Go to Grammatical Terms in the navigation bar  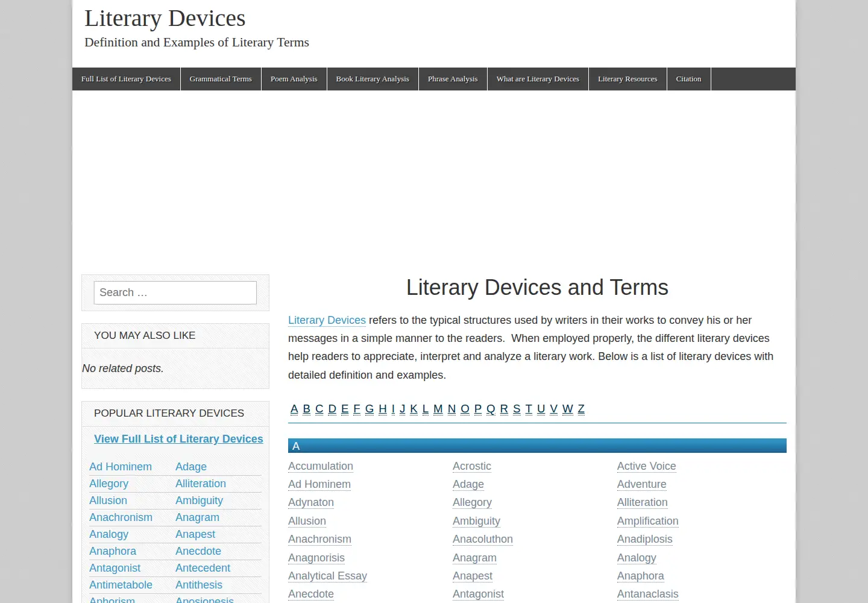click(221, 79)
